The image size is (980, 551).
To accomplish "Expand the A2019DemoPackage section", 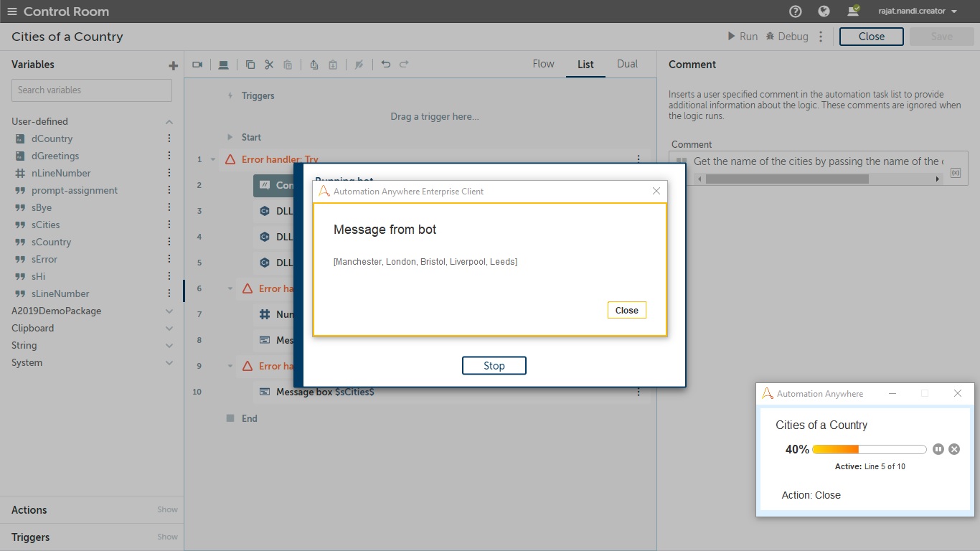I will coord(169,311).
